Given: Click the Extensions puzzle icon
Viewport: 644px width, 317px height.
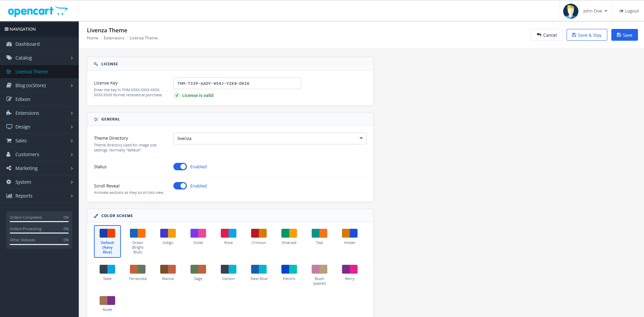Looking at the screenshot, I should coord(9,113).
